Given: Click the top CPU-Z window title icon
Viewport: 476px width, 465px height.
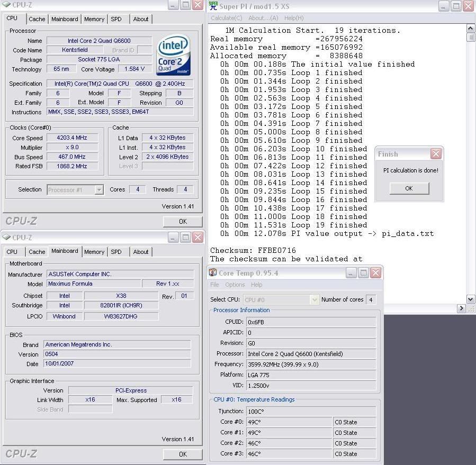Looking at the screenshot, I should point(6,5).
